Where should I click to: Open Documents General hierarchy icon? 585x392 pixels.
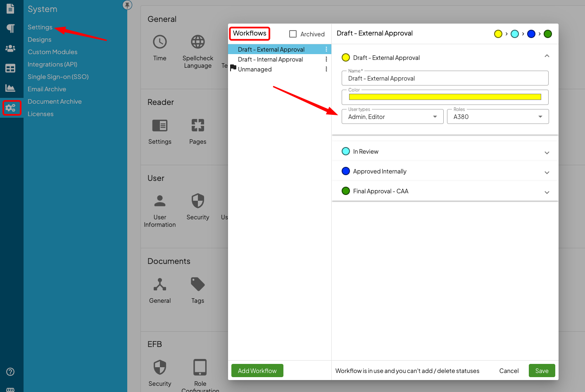pyautogui.click(x=160, y=284)
